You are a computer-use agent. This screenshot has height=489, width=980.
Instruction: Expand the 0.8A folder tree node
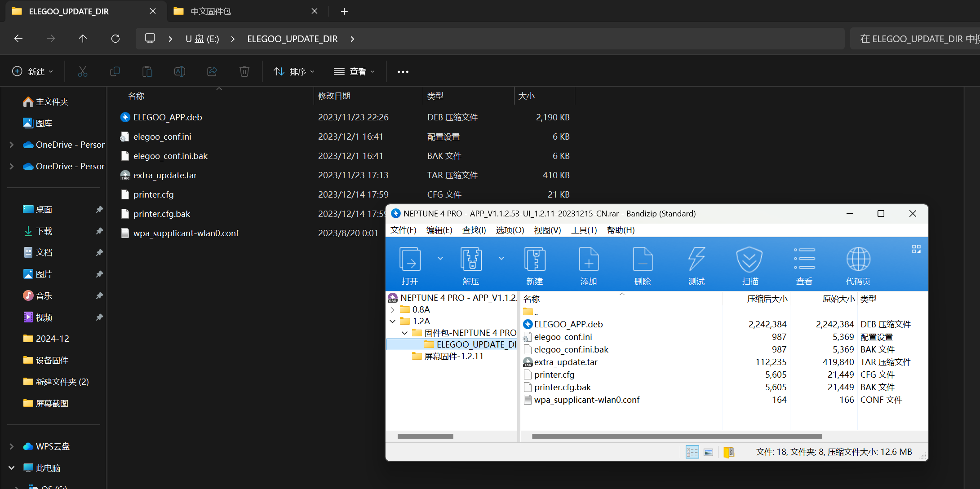(393, 310)
